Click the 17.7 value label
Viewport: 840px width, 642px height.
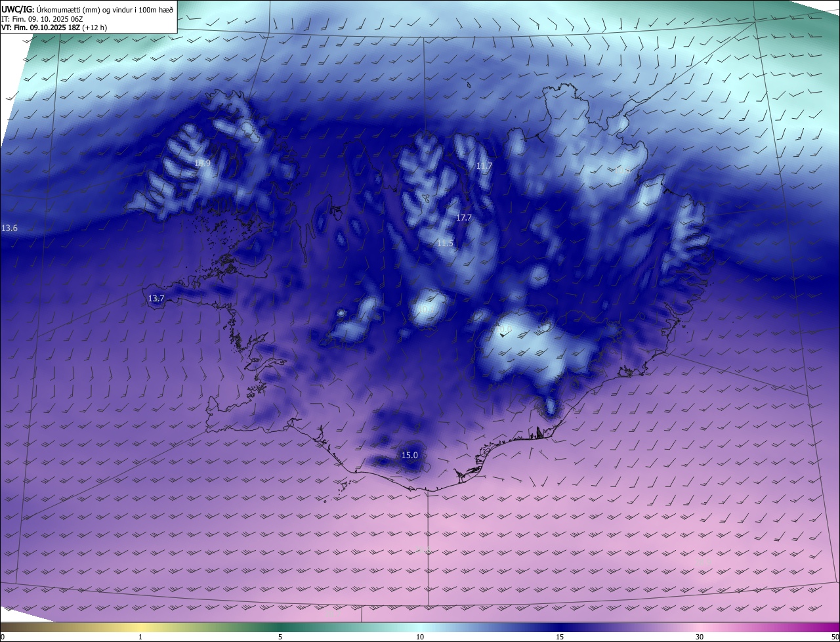coord(464,217)
